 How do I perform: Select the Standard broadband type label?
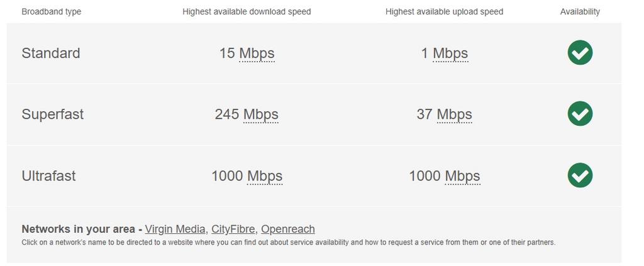51,53
